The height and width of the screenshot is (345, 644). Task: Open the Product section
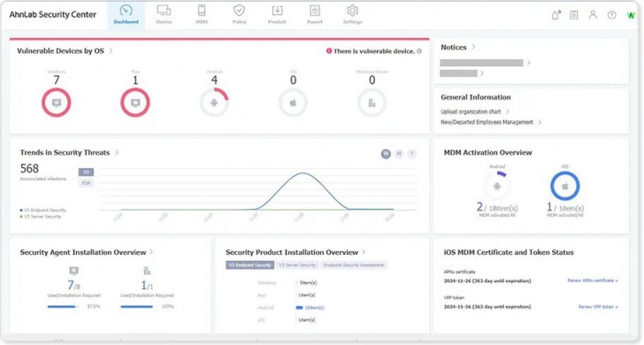click(x=277, y=14)
